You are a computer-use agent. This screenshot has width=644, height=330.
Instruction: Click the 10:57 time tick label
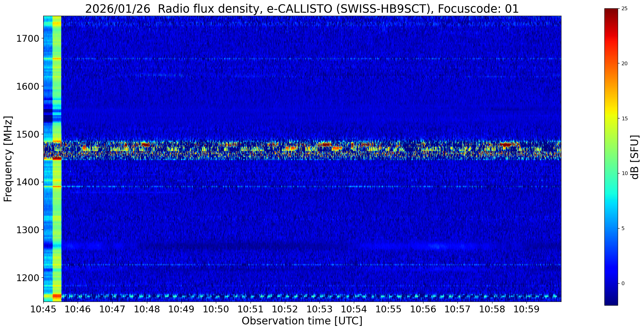[x=457, y=309]
